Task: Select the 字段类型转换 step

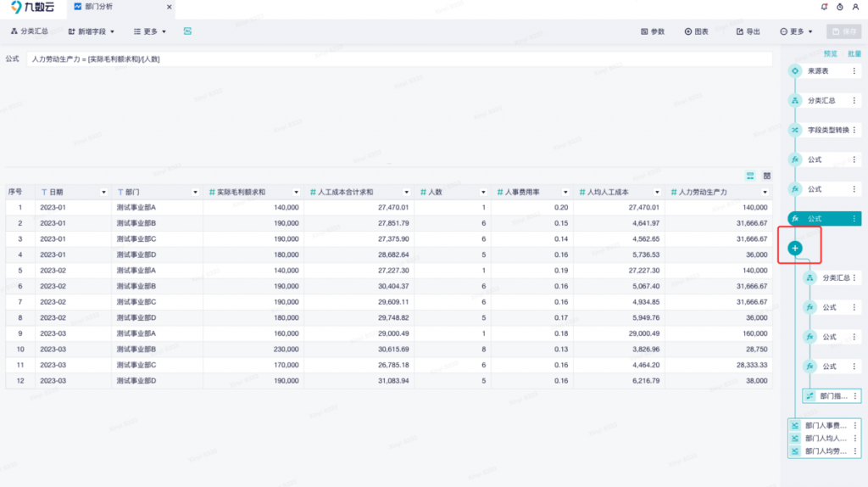Action: (x=825, y=130)
